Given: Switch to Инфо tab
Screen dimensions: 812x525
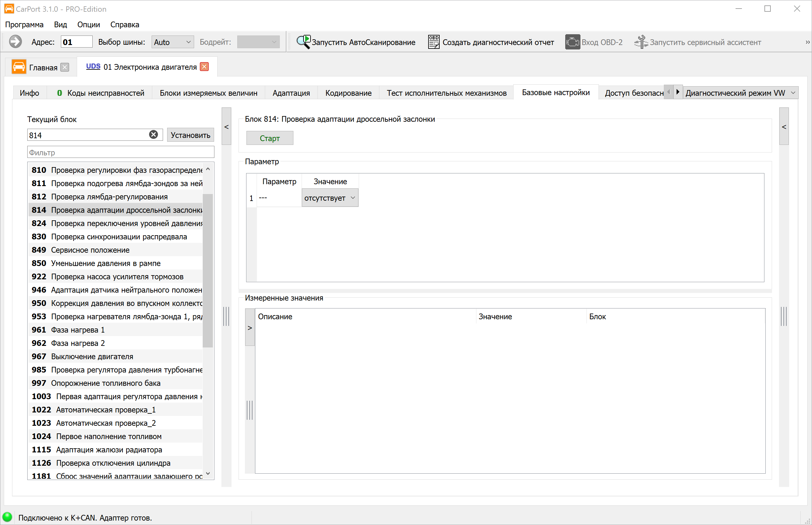Looking at the screenshot, I should point(29,93).
